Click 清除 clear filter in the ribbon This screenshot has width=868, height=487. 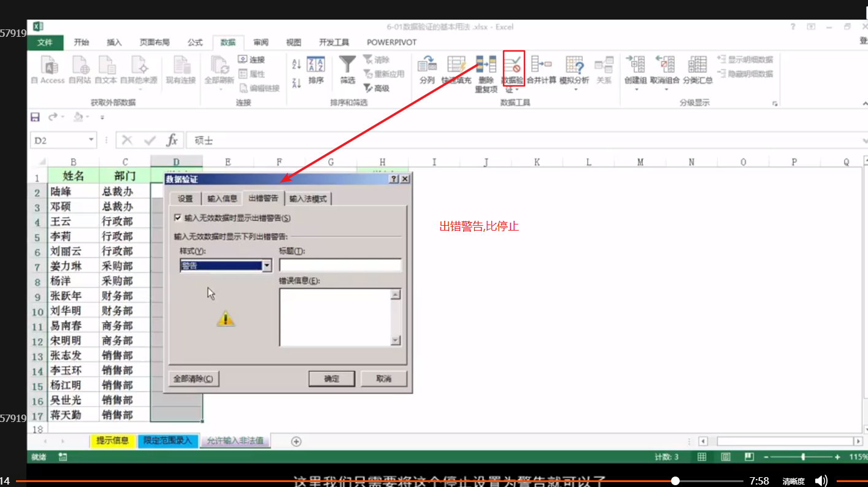pos(376,59)
